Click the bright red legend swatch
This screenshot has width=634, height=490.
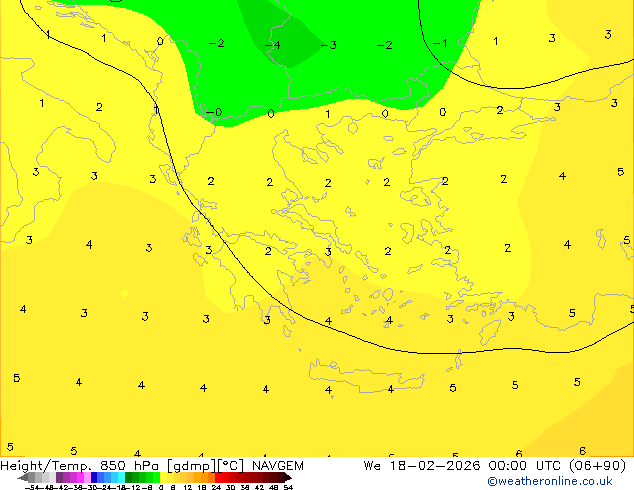(218, 478)
